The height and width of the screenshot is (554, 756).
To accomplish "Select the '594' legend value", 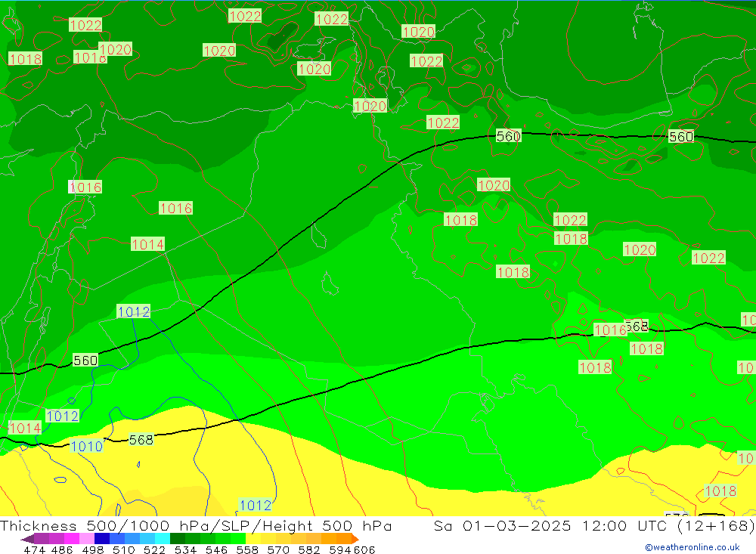I will [340, 549].
